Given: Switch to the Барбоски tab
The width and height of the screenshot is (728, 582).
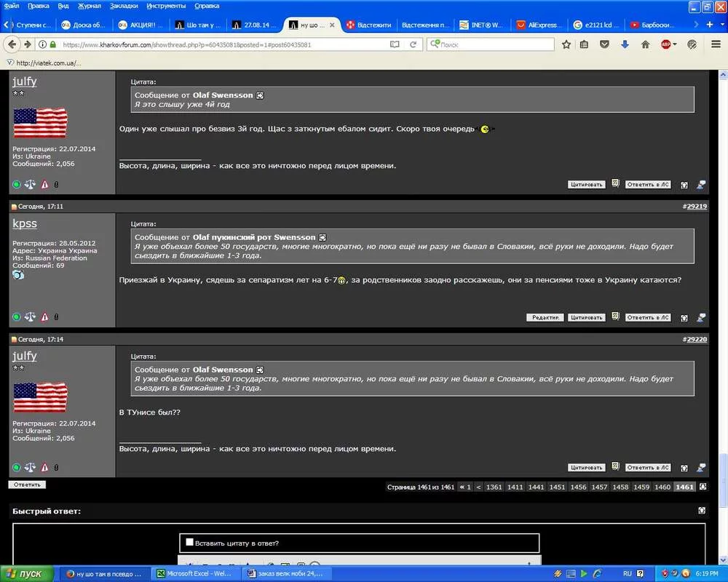Looking at the screenshot, I should 652,25.
